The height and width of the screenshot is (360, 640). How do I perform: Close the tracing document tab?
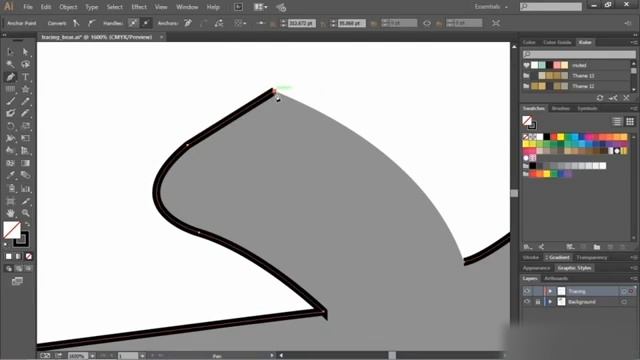(162, 37)
